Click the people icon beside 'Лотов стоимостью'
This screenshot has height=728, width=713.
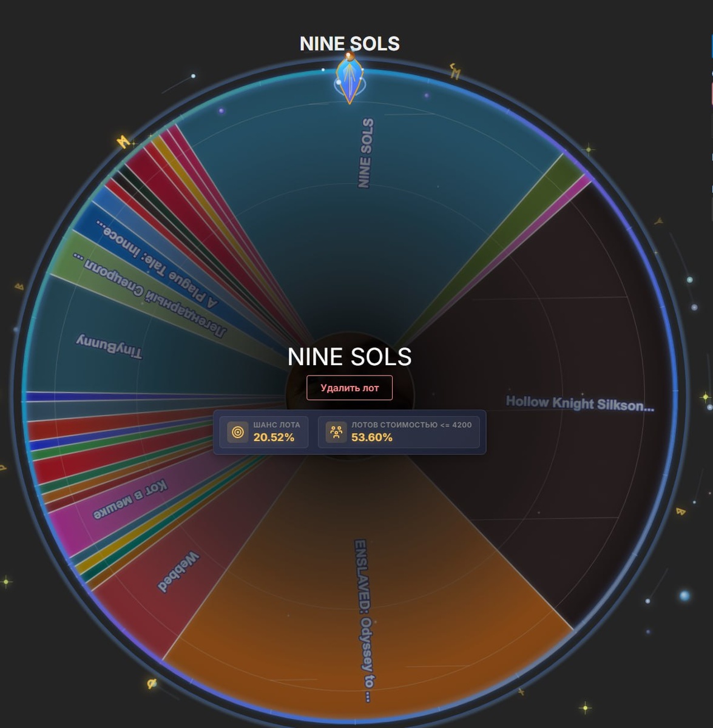pyautogui.click(x=336, y=432)
